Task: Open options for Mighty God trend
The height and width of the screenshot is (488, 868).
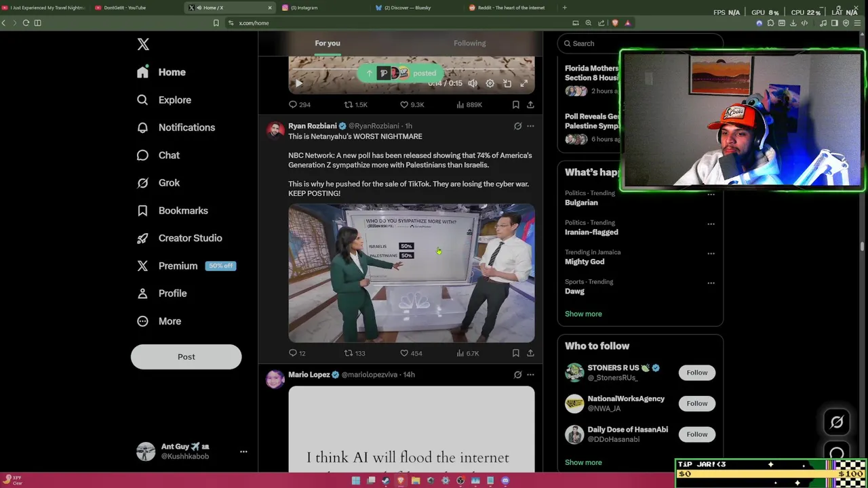Action: [711, 253]
